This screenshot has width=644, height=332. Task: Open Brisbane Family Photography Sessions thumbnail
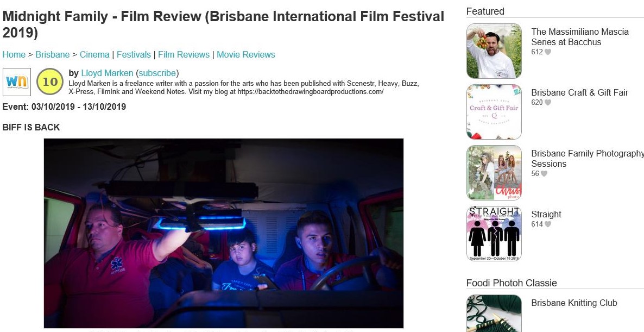point(494,173)
